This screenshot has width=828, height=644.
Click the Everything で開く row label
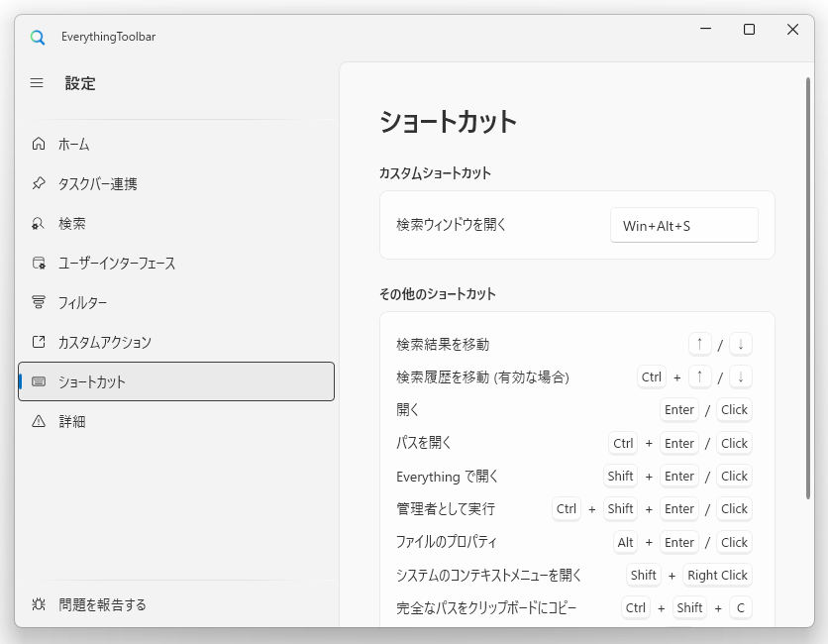[448, 476]
